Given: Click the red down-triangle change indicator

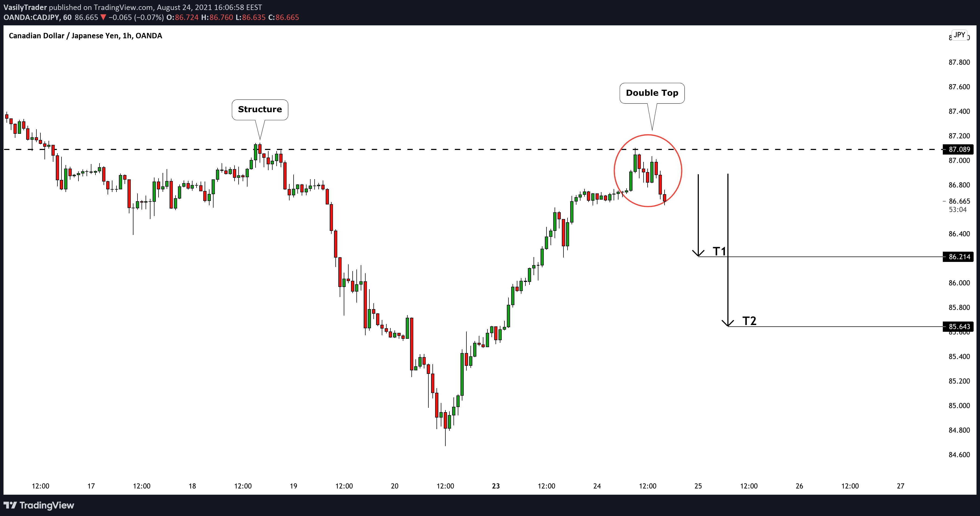Looking at the screenshot, I should 103,18.
